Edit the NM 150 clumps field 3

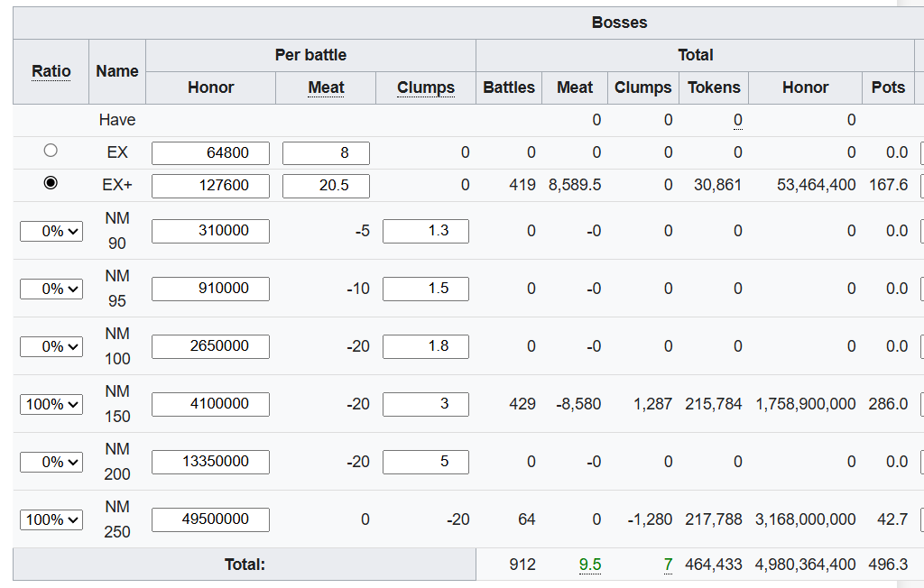426,404
